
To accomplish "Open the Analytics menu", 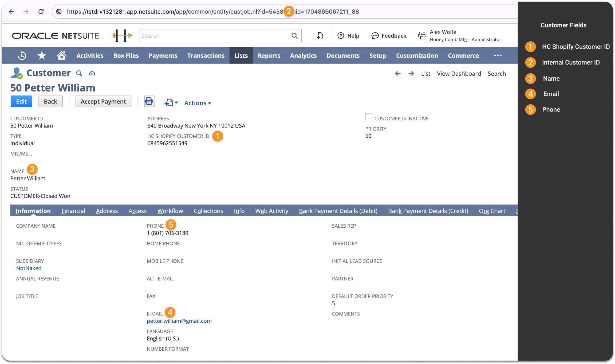I will click(303, 56).
